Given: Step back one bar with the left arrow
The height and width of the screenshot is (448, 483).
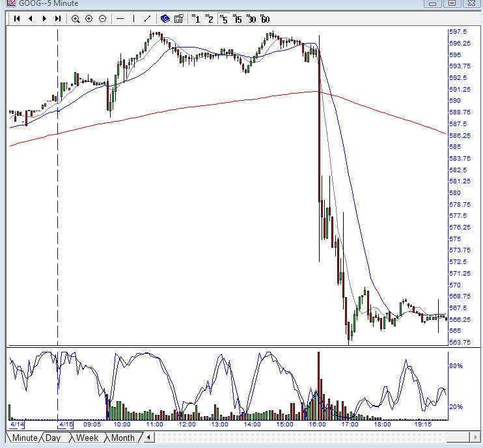Looking at the screenshot, I should tap(31, 19).
